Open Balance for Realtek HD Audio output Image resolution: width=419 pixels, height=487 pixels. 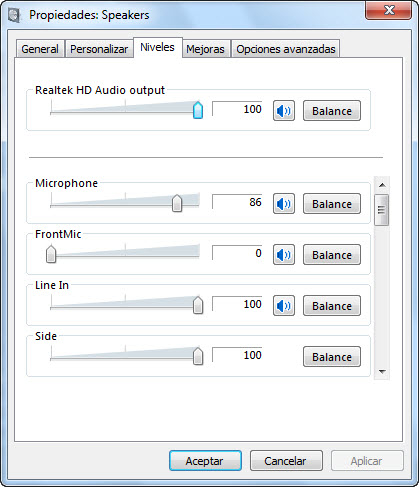pos(332,111)
